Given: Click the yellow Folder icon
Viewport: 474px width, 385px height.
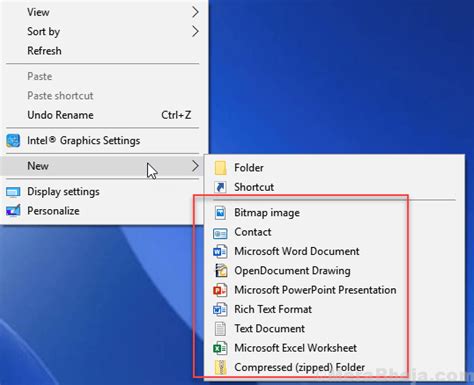Looking at the screenshot, I should pos(220,168).
